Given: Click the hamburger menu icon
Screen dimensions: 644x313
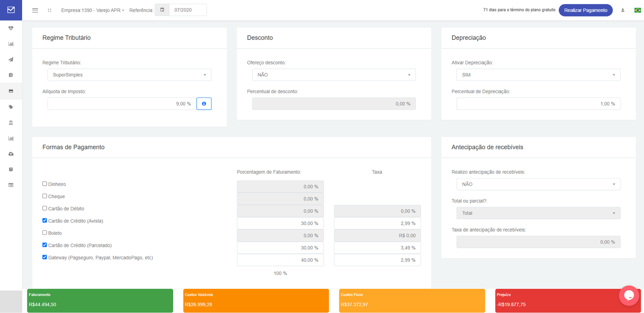Looking at the screenshot, I should coord(35,10).
